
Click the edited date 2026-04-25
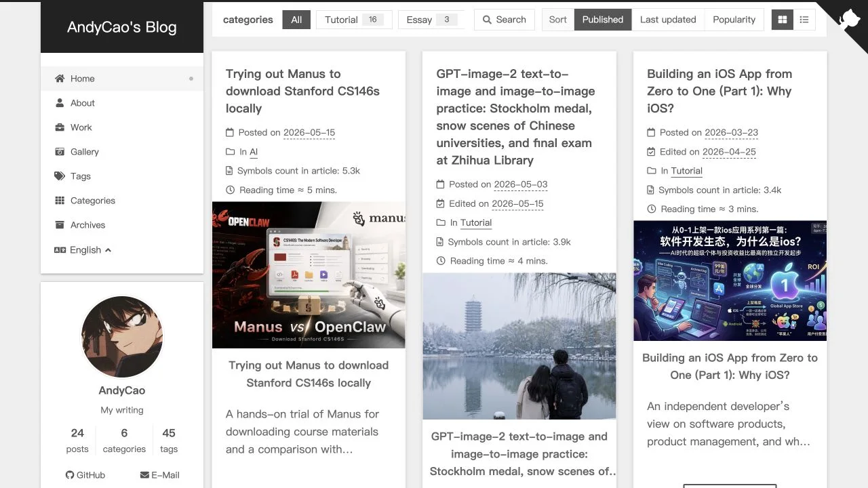pyautogui.click(x=729, y=152)
